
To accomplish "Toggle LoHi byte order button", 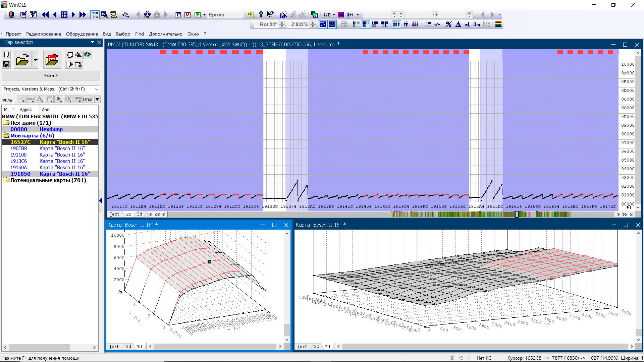I will pyautogui.click(x=427, y=24).
